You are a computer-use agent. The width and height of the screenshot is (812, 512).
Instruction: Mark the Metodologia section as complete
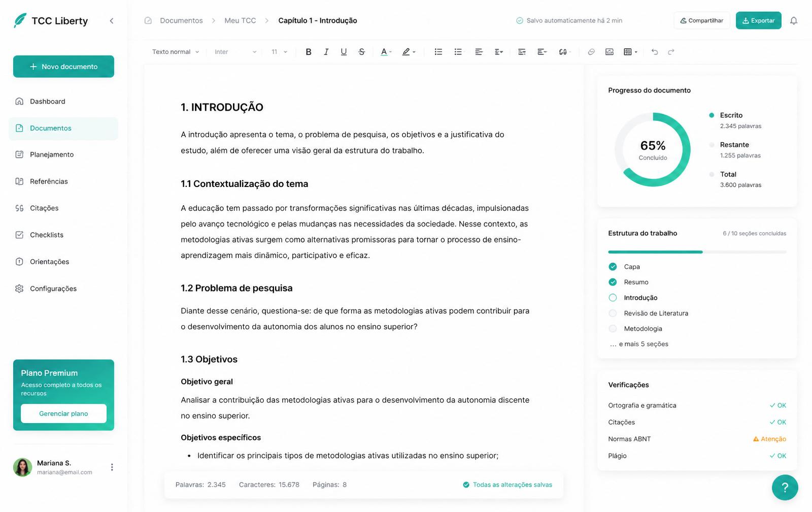tap(613, 329)
